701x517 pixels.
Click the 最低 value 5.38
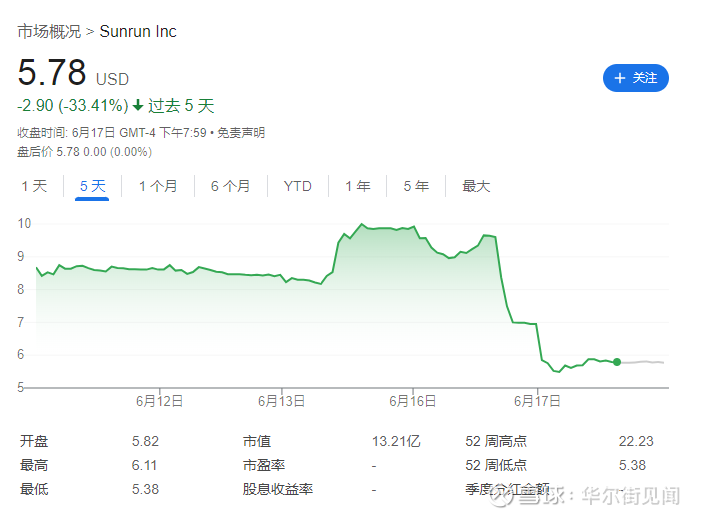145,489
